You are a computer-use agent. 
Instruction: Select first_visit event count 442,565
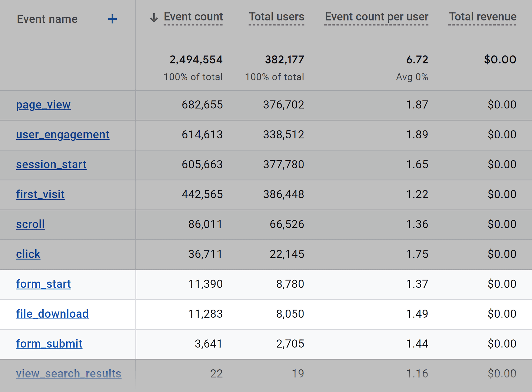202,194
